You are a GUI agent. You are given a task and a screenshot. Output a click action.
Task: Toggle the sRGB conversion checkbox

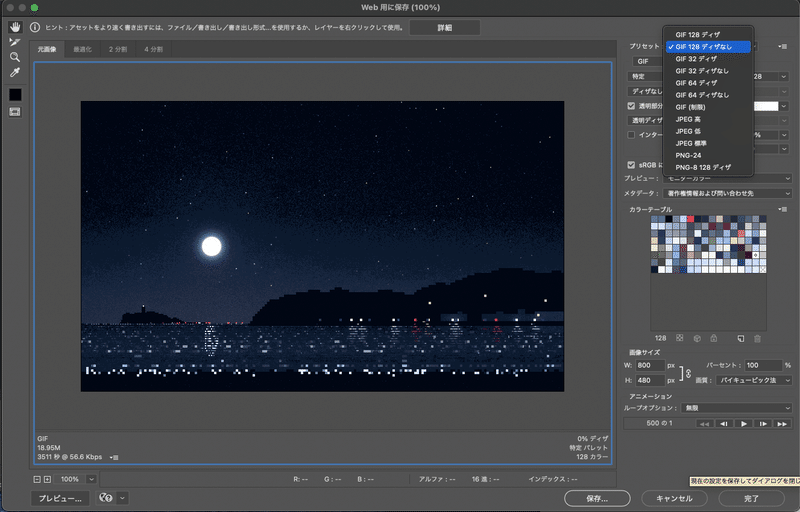(631, 165)
